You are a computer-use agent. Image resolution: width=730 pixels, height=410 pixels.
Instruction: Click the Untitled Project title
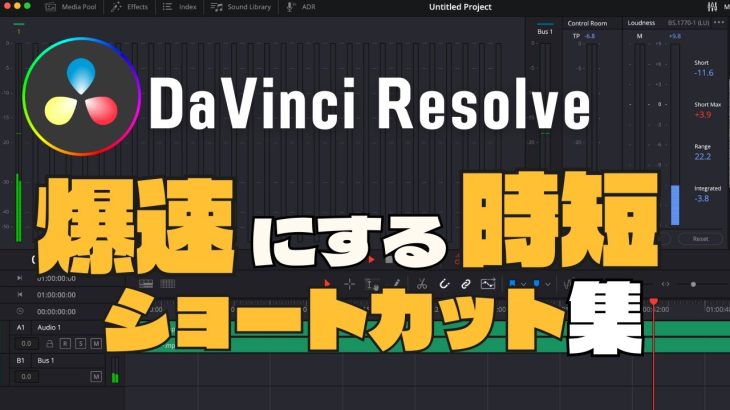(460, 7)
